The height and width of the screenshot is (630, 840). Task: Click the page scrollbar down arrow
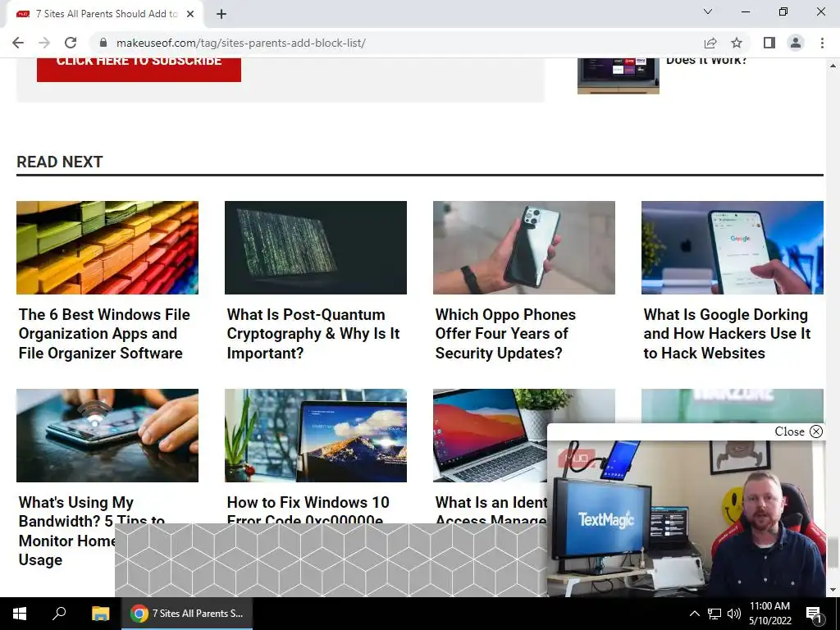tap(833, 591)
